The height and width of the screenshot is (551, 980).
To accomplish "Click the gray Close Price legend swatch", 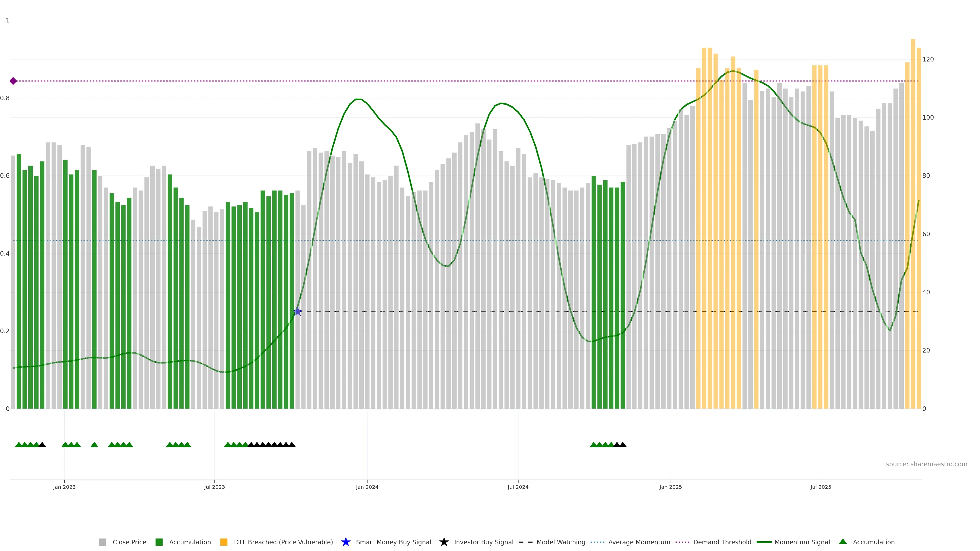I will (102, 542).
